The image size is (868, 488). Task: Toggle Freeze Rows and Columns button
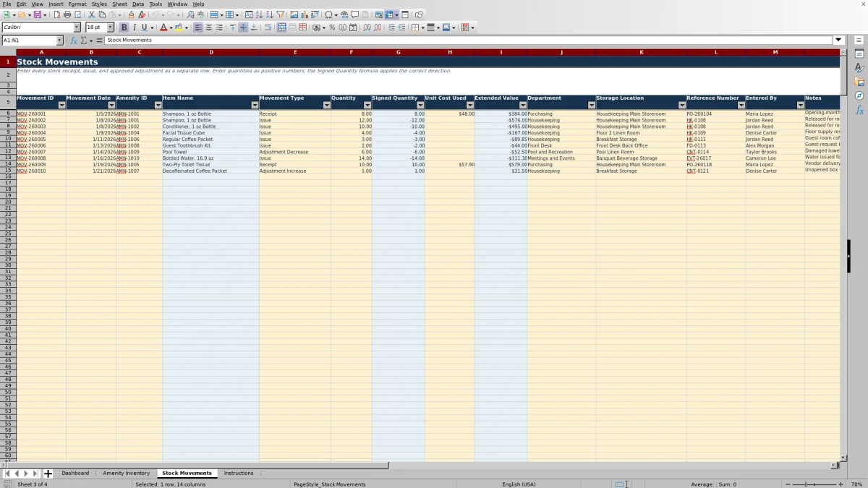pos(389,14)
